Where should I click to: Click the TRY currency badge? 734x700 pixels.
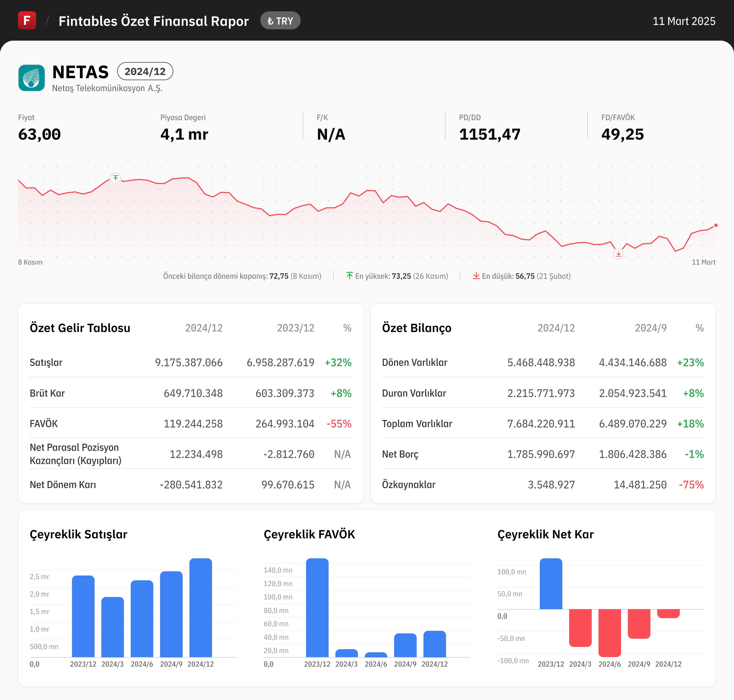point(280,21)
